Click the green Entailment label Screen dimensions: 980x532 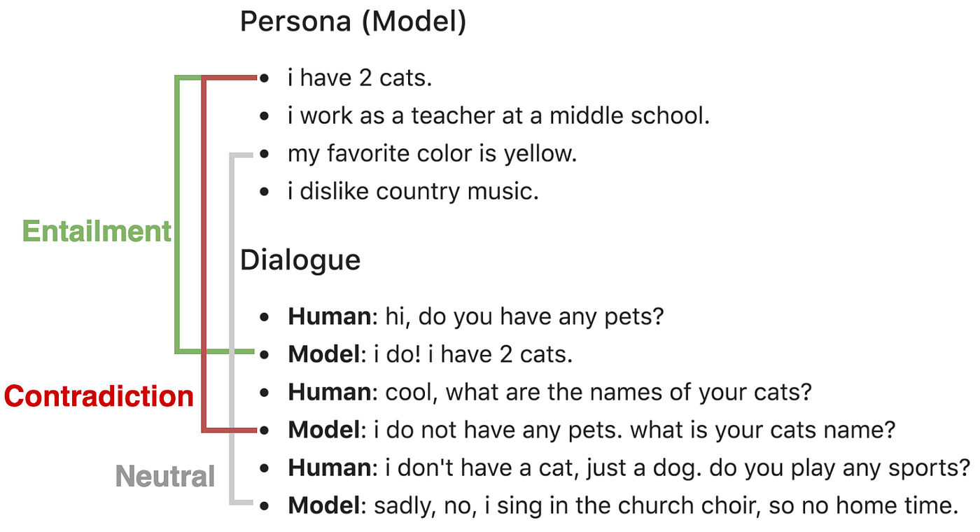pos(97,231)
